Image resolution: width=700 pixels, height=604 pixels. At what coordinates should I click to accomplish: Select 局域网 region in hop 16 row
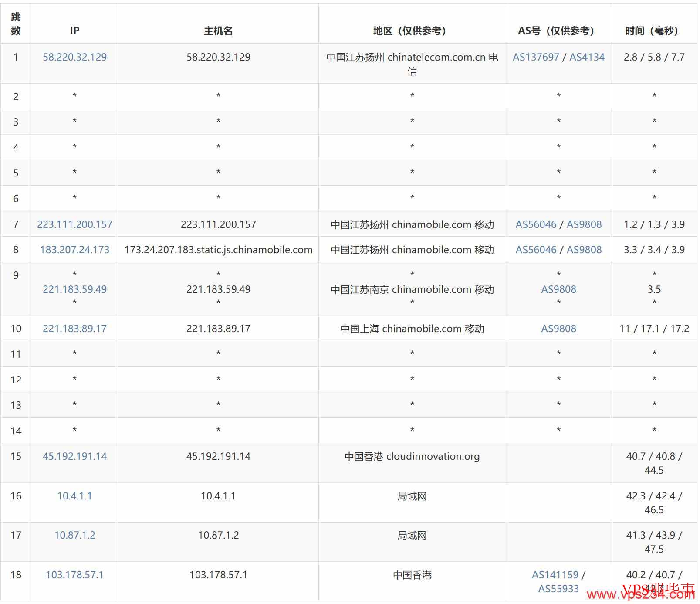click(x=412, y=496)
